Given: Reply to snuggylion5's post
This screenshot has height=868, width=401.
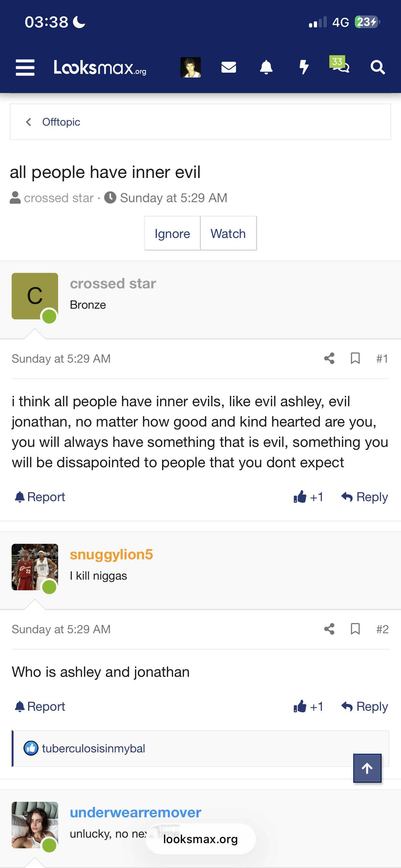Looking at the screenshot, I should click(x=365, y=706).
